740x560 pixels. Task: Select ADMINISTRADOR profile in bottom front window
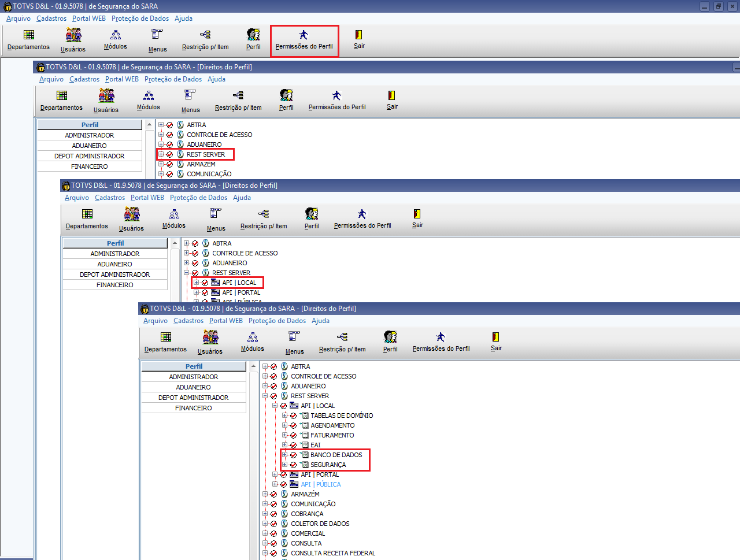click(194, 377)
